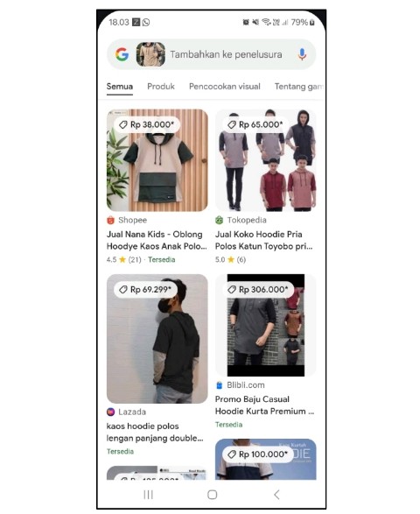Tap the Android recent apps icon
This screenshot has width=420, height=514.
pos(149,495)
